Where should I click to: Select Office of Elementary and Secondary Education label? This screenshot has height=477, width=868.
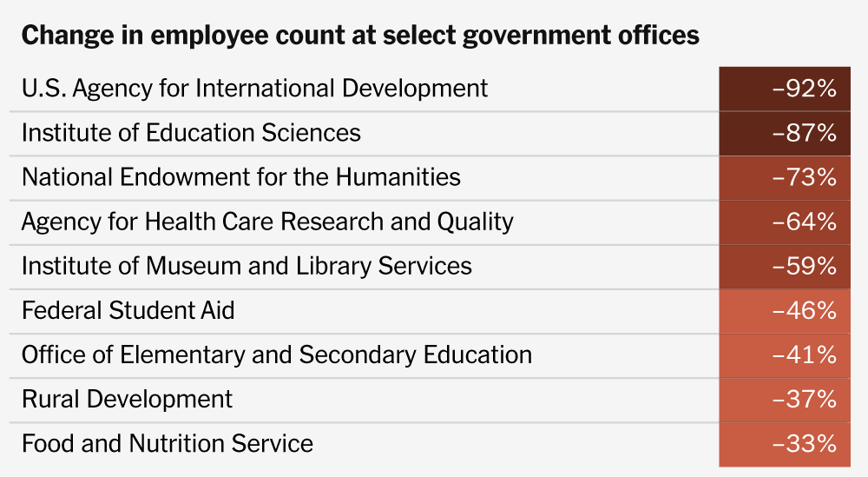click(277, 354)
